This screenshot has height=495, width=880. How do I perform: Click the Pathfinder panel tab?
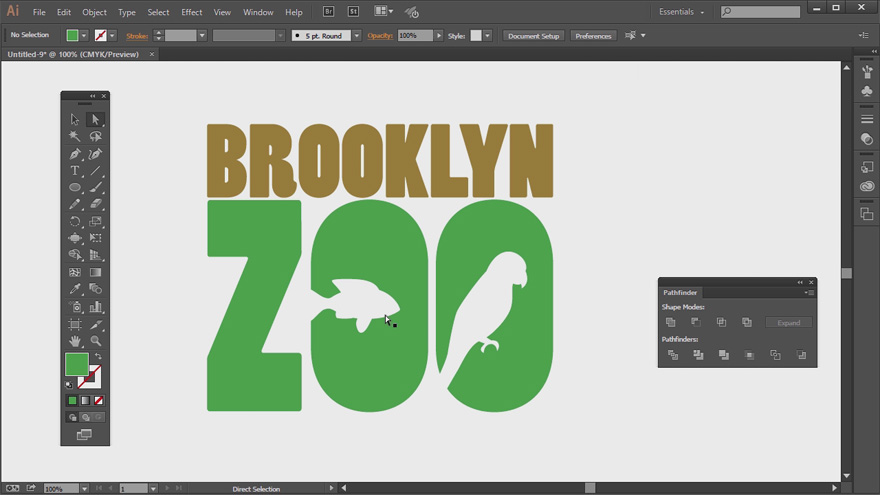pyautogui.click(x=680, y=292)
